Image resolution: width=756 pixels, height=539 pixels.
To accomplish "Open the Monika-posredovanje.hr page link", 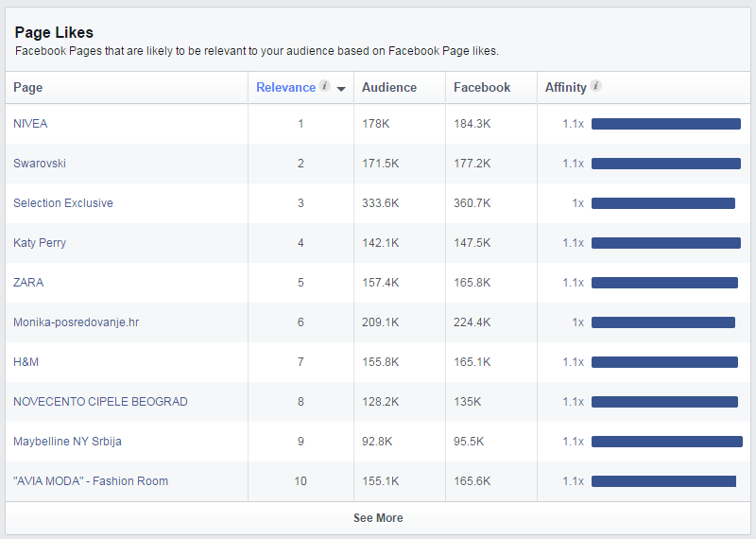I will (x=77, y=322).
